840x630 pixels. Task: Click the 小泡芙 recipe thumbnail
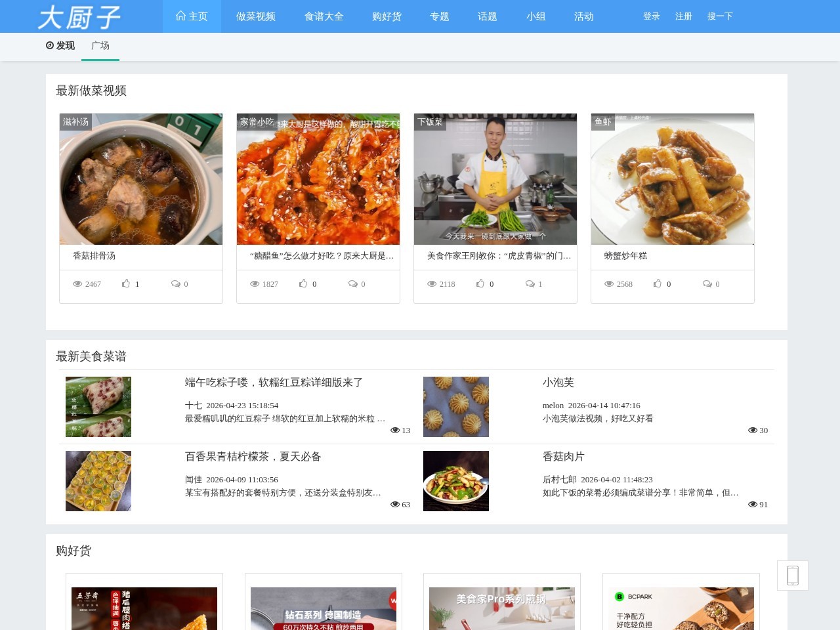tap(455, 406)
